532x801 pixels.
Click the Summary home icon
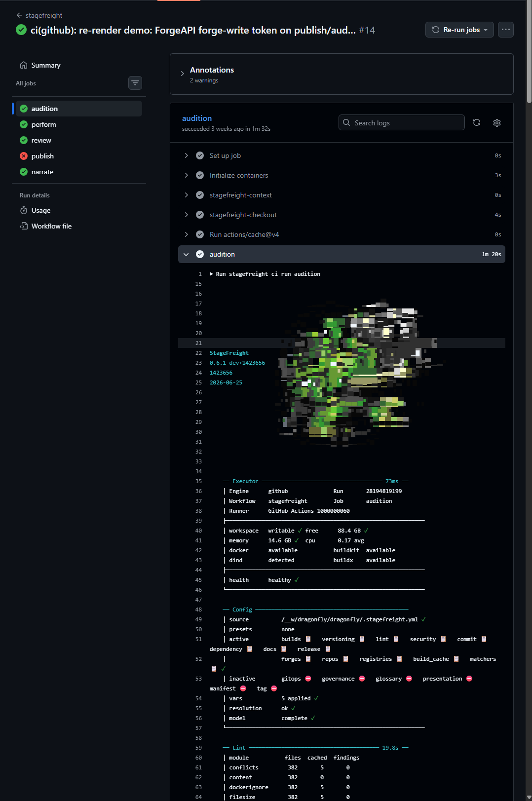click(x=24, y=65)
